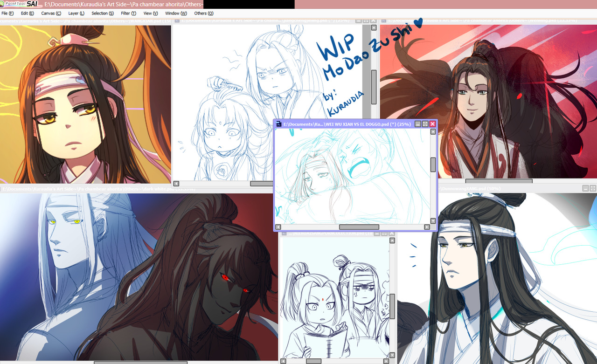
Task: Click down arrow in the reading-sketch window scrollbar
Action: pyautogui.click(x=392, y=355)
